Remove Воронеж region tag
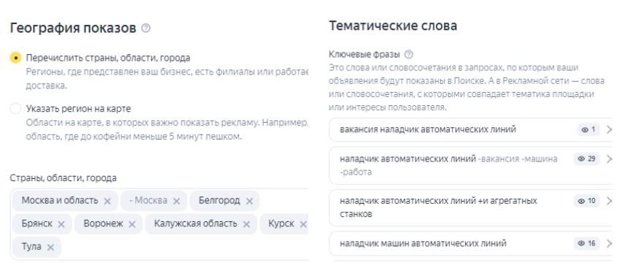Screen dimensions: 644x279 tap(132, 224)
